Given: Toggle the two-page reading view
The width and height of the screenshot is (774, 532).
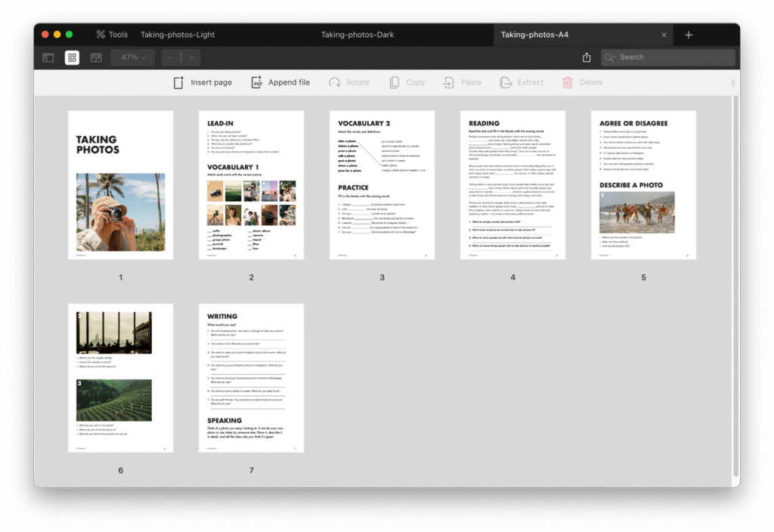Looking at the screenshot, I should 96,57.
